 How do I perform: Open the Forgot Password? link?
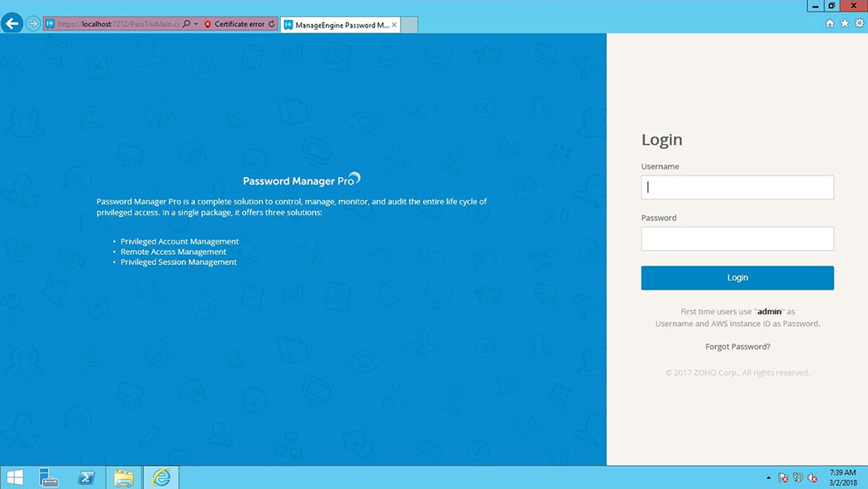[737, 347]
